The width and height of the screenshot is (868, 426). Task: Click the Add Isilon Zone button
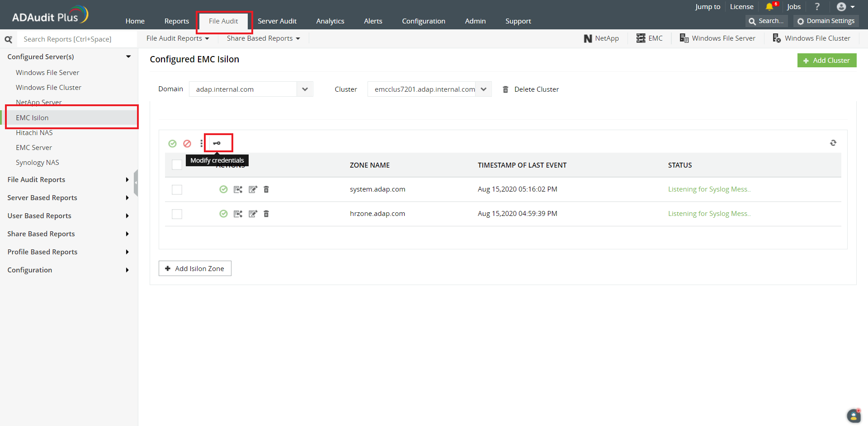click(195, 268)
